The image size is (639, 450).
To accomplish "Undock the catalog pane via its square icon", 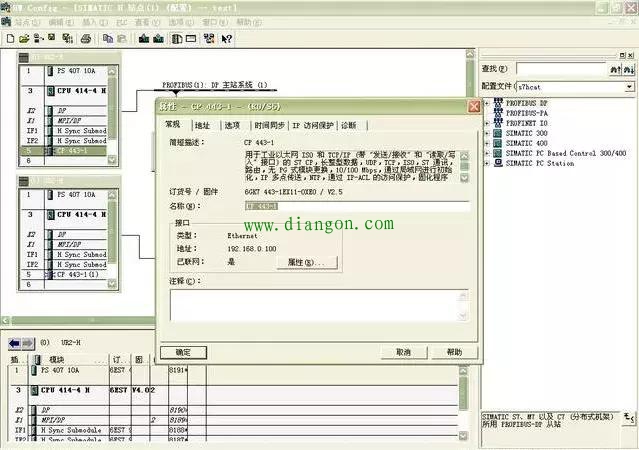I will pos(622,55).
